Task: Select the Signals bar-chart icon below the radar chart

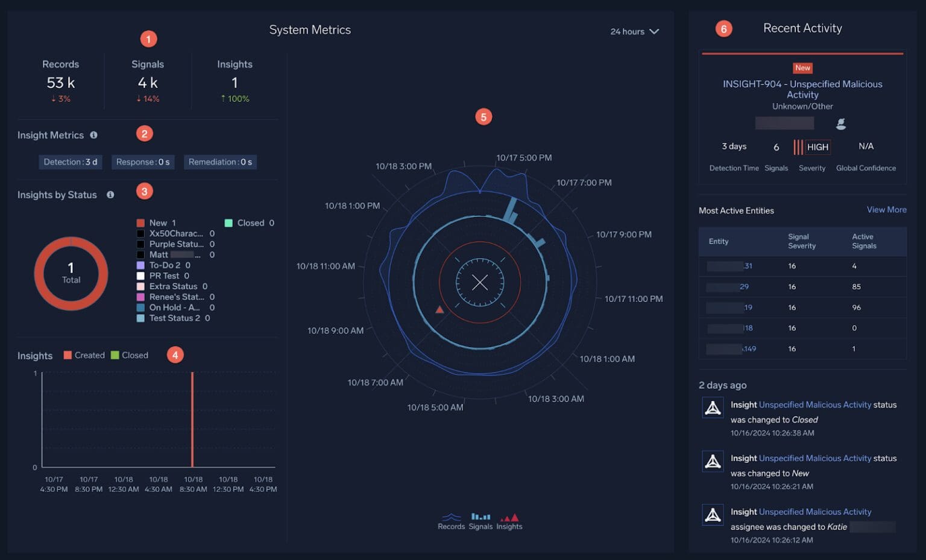Action: coord(480,517)
